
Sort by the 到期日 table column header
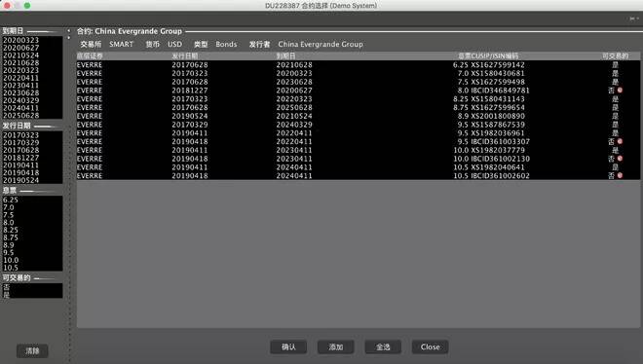tap(285, 56)
